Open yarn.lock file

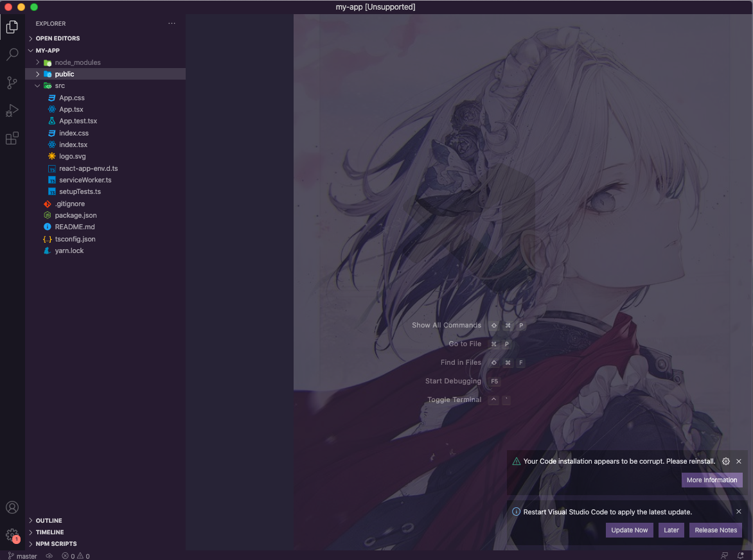pos(105,250)
